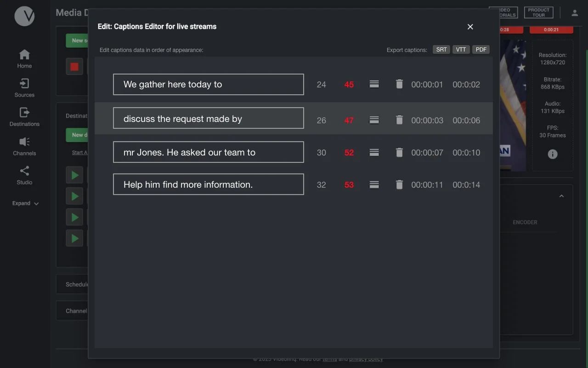Click reorder handle on first caption row
Image resolution: width=588 pixels, height=368 pixels.
point(374,84)
